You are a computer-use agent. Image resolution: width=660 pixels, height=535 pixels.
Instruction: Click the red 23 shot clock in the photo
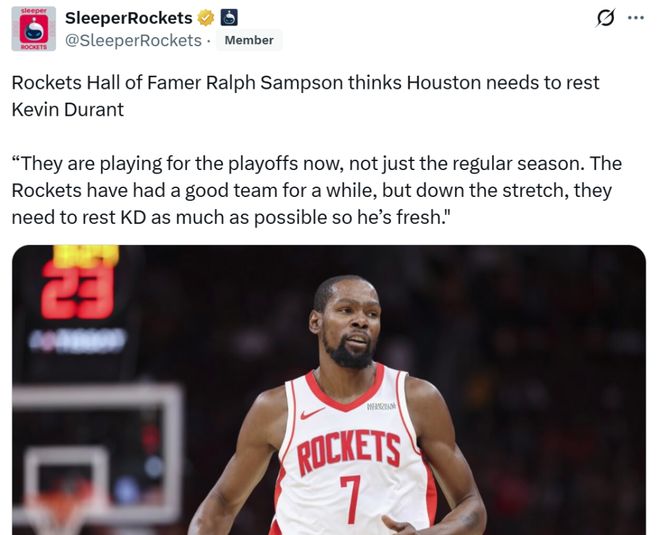click(x=78, y=291)
